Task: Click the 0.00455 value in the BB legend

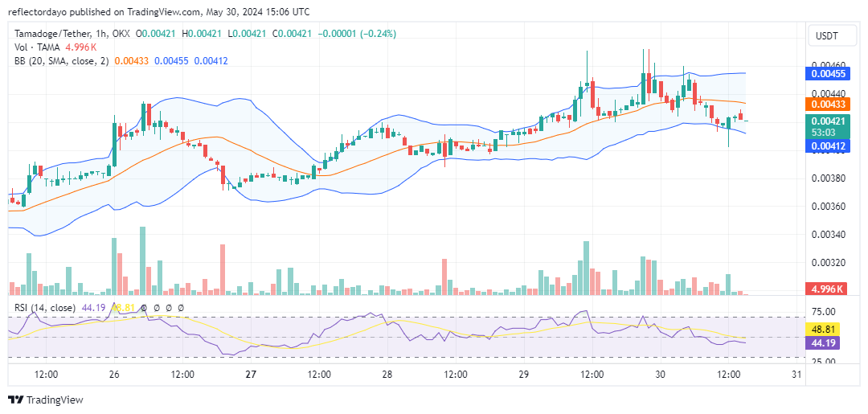Action: [171, 61]
